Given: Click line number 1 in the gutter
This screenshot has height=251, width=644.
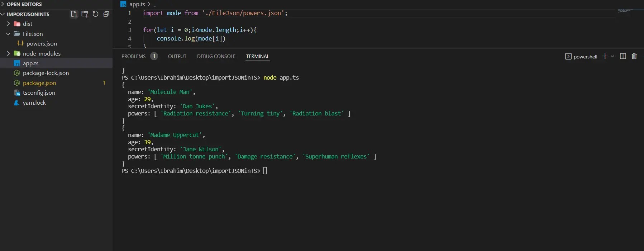Looking at the screenshot, I should coord(130,13).
